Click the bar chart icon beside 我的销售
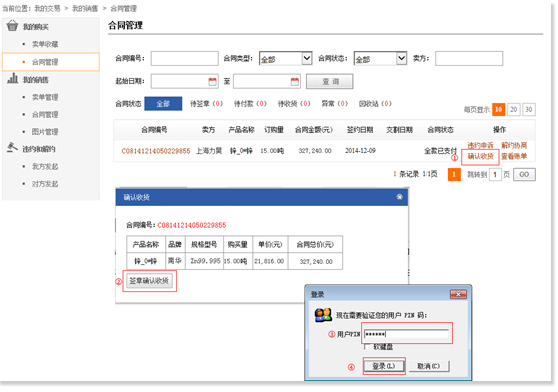The image size is (558, 392). point(12,78)
